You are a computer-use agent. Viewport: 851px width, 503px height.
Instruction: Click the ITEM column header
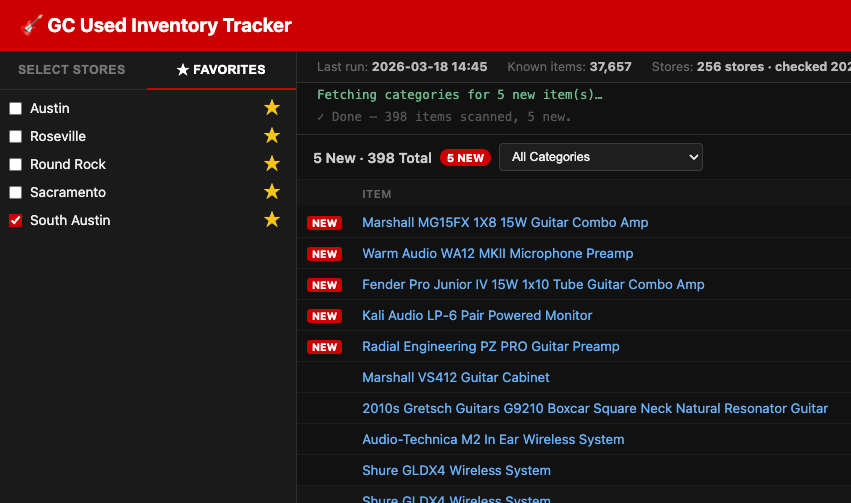pyautogui.click(x=376, y=194)
